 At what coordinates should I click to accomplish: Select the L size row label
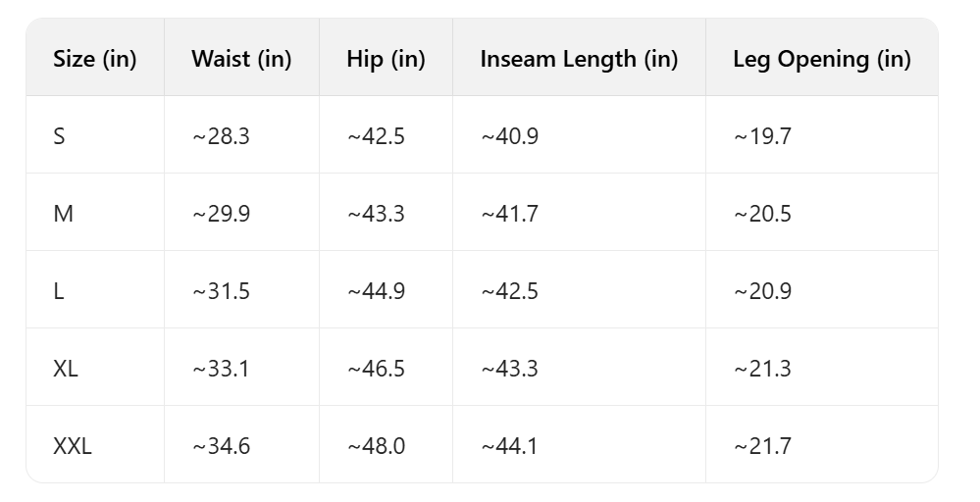pos(59,291)
